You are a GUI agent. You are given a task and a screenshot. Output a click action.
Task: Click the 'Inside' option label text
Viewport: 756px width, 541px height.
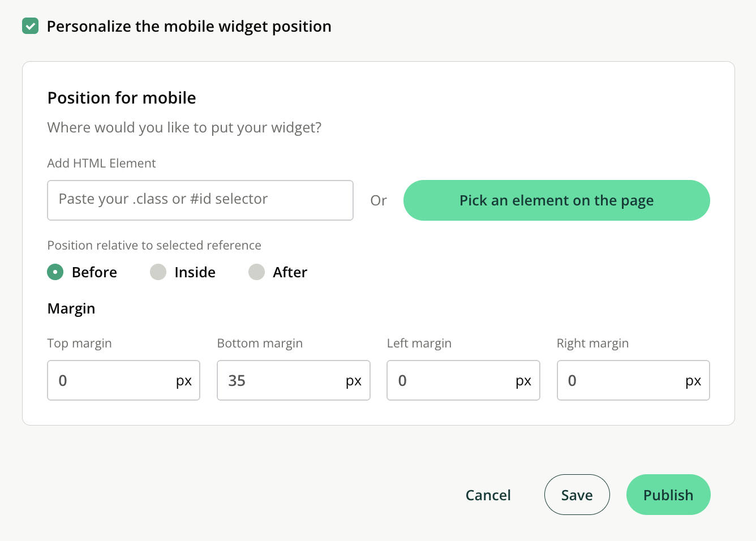tap(195, 272)
